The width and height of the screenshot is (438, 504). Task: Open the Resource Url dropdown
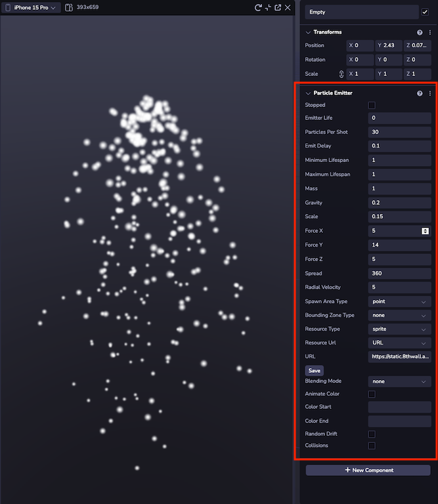[x=399, y=343]
